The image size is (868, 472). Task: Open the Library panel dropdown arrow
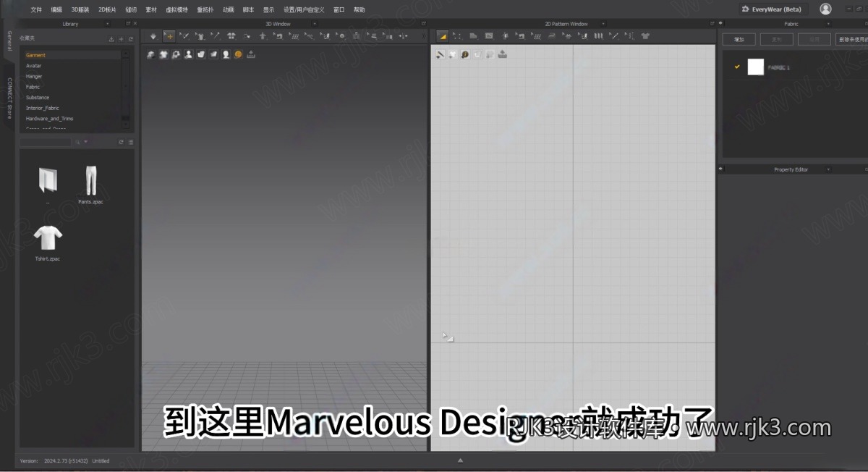[x=108, y=24]
